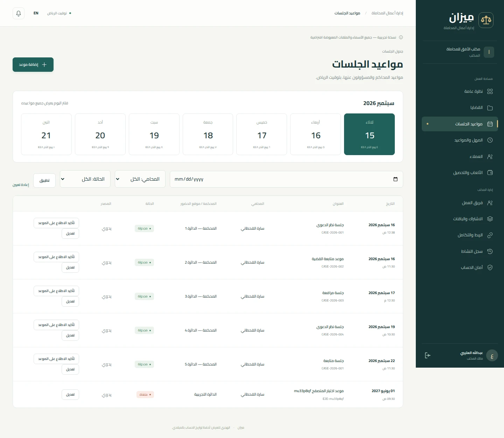Click the case number CASE-2026-004
504x438 pixels.
(x=332, y=334)
